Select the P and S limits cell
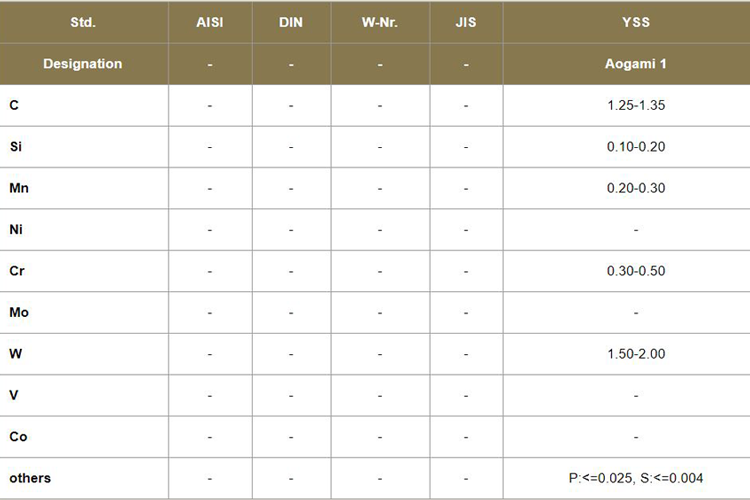The height and width of the screenshot is (500, 750). click(x=636, y=478)
